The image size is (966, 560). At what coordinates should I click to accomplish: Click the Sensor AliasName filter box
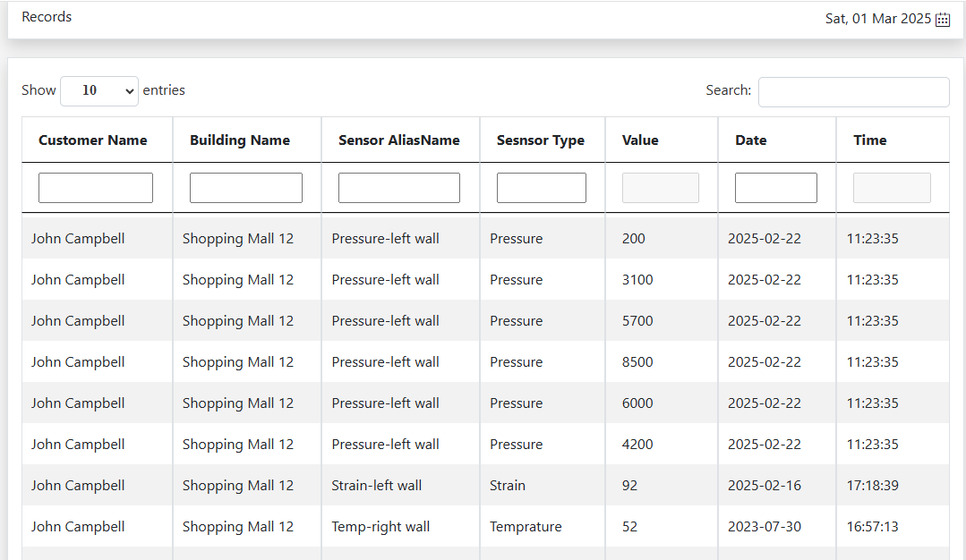pos(399,188)
